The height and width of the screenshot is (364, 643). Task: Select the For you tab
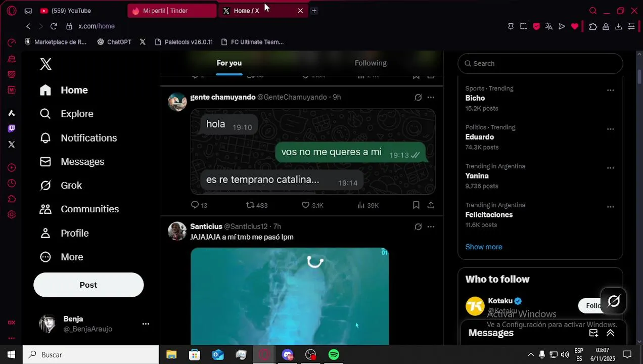pyautogui.click(x=229, y=63)
